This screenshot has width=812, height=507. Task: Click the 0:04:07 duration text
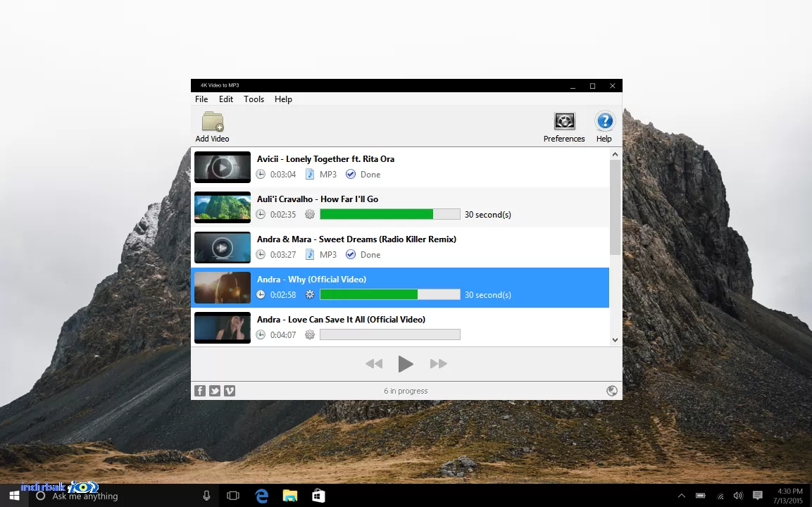[x=283, y=335]
